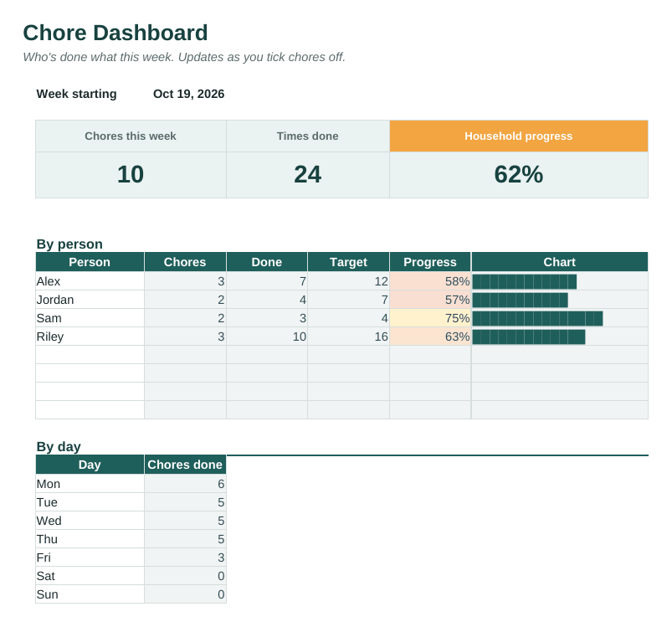Select the Day column header

tap(90, 465)
